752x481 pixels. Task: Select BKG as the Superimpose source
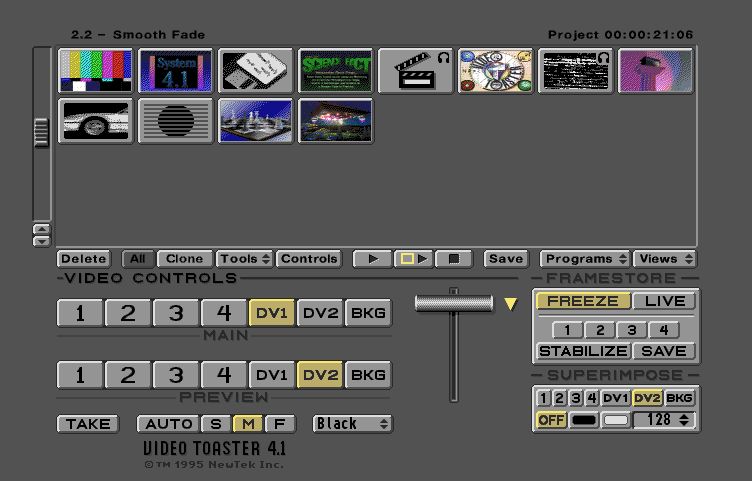point(680,398)
